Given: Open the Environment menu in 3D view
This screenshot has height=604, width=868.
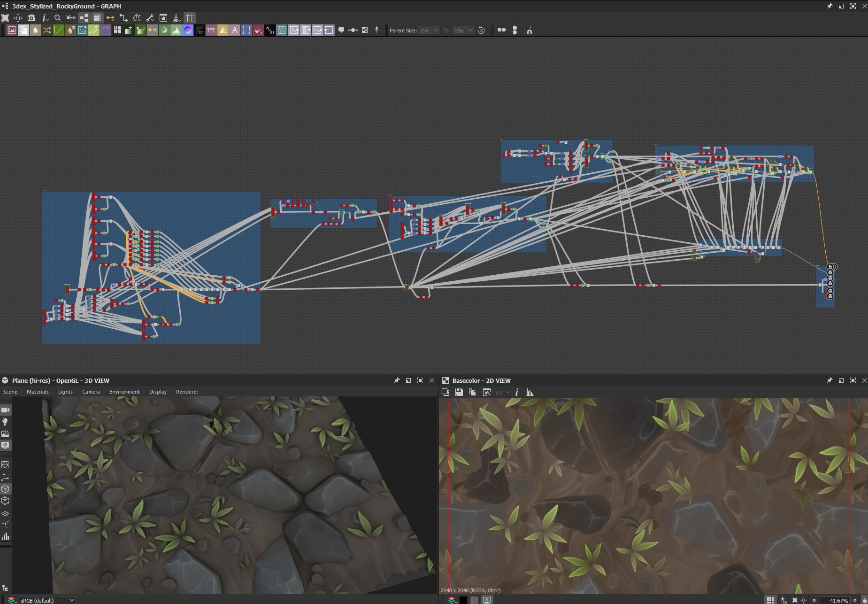Looking at the screenshot, I should coord(124,392).
